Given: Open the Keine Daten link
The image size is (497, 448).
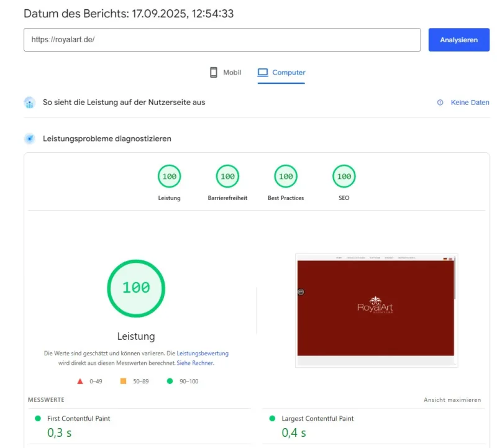Looking at the screenshot, I should click(x=470, y=103).
